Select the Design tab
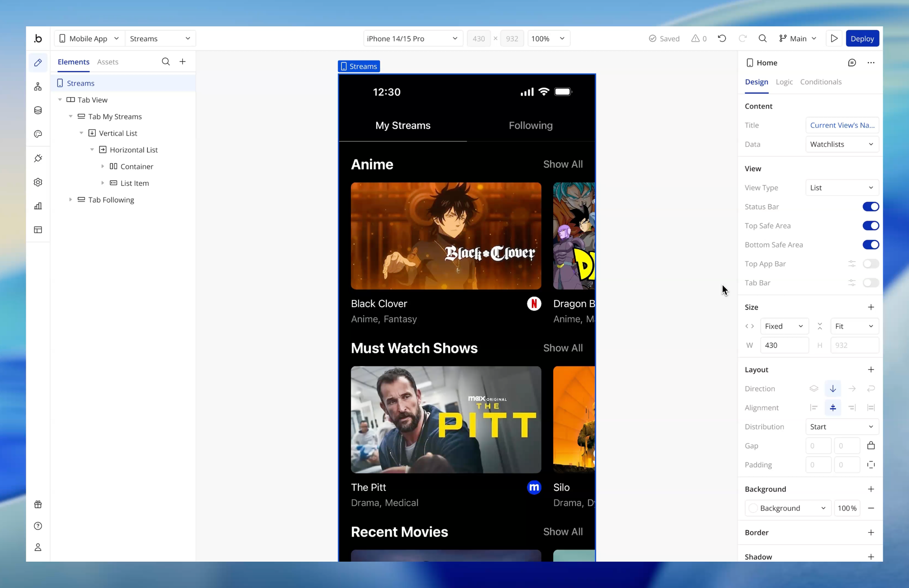Viewport: 909px width, 588px height. (x=756, y=82)
